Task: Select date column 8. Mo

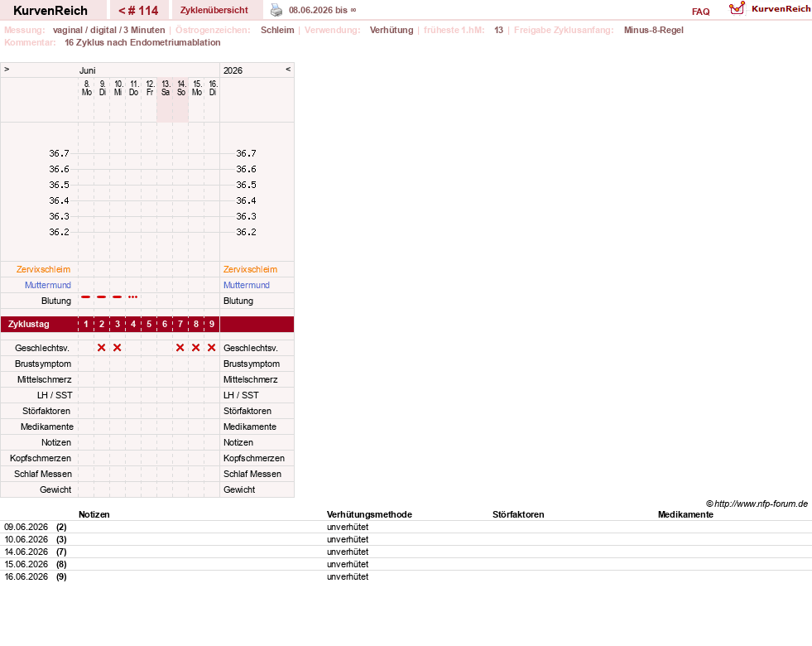Action: coord(86,88)
